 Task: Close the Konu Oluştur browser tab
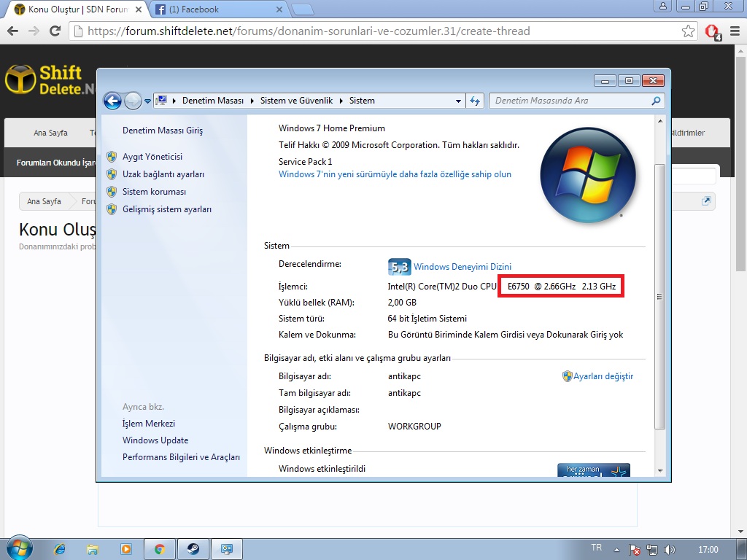tap(138, 9)
